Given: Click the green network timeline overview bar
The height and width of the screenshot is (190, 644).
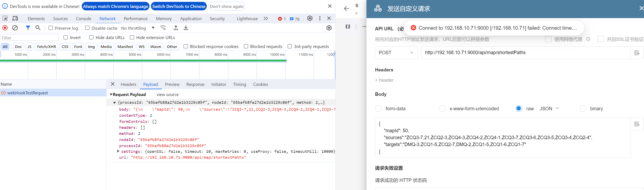Looking at the screenshot, I should [143, 61].
